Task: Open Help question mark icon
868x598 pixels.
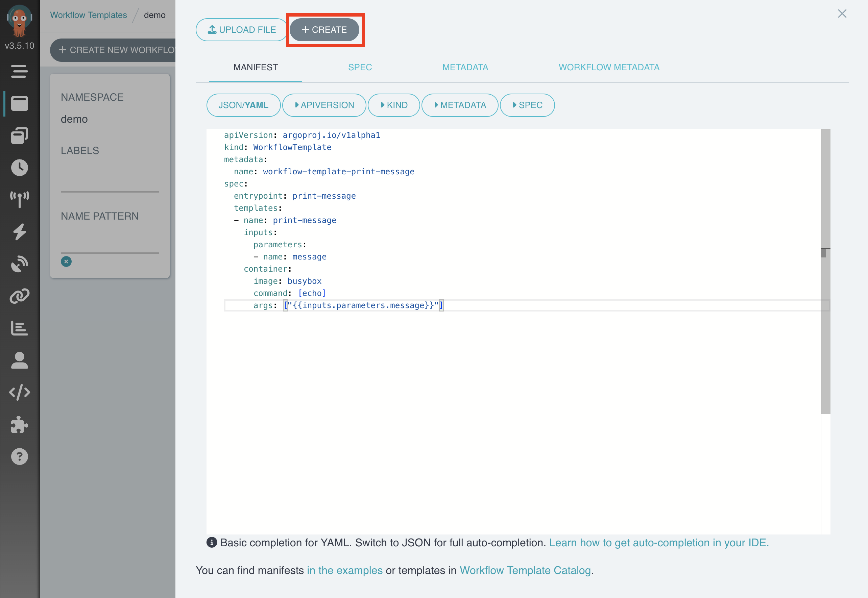Action: click(19, 457)
